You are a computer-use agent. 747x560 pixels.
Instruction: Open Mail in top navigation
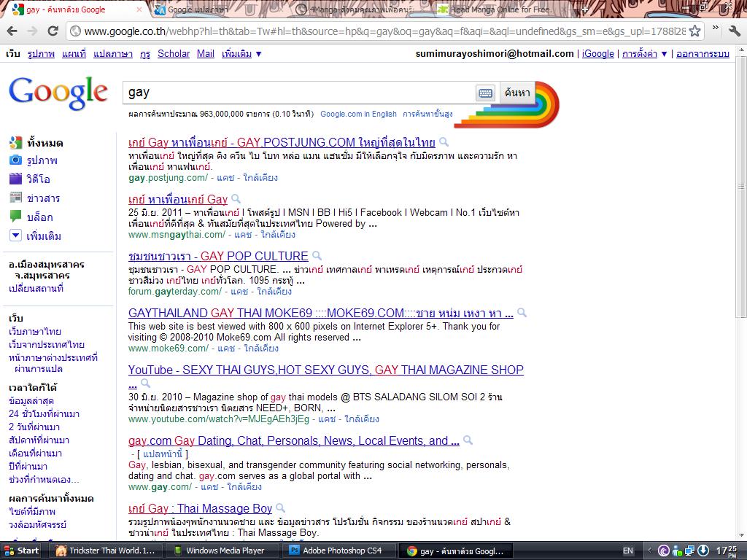pyautogui.click(x=205, y=54)
